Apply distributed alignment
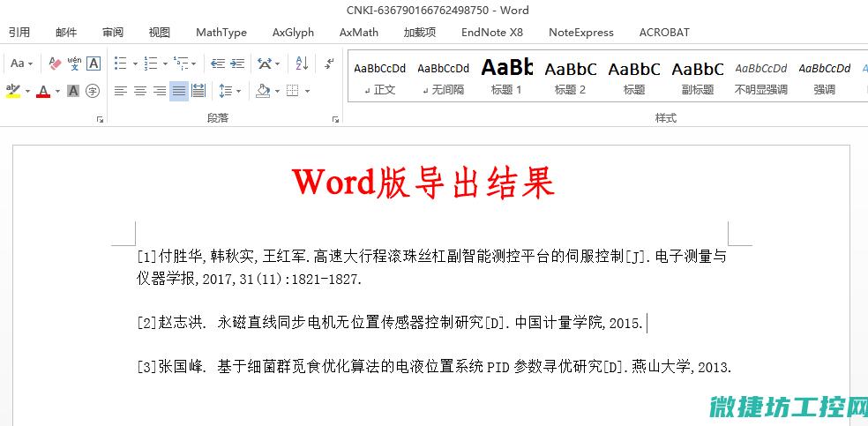The width and height of the screenshot is (868, 426). (x=198, y=91)
